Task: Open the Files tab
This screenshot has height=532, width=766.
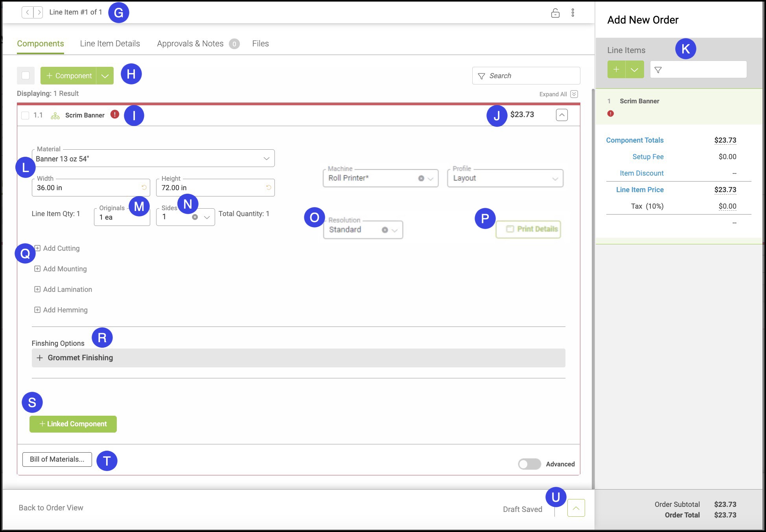Action: [260, 44]
